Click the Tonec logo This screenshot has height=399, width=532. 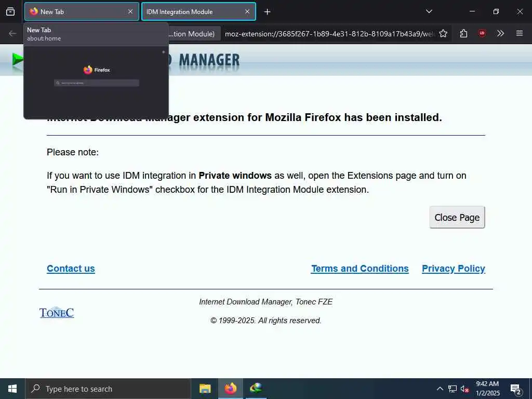pos(57,312)
